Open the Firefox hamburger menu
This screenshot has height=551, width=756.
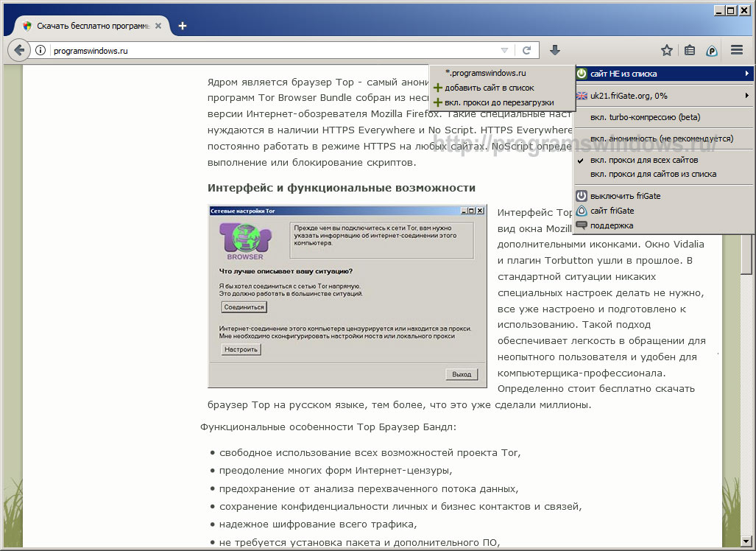[x=736, y=49]
